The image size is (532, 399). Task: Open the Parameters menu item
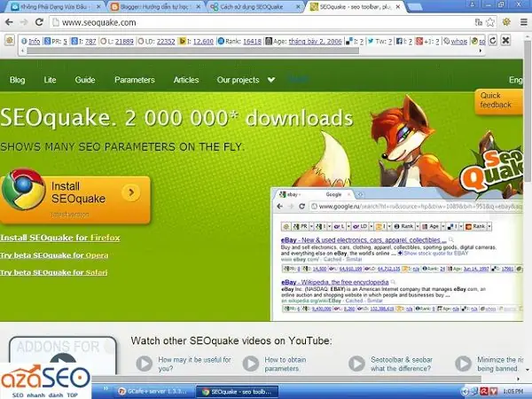pyautogui.click(x=135, y=80)
